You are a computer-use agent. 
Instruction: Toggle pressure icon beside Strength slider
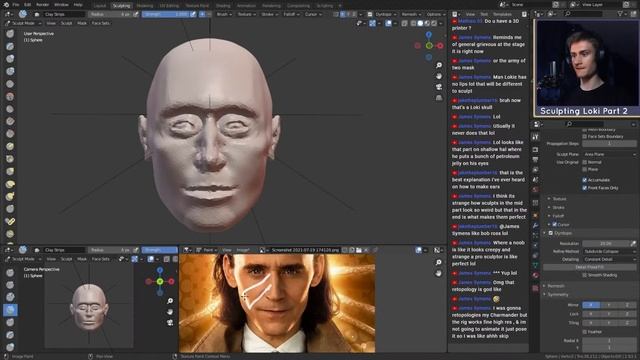193,14
